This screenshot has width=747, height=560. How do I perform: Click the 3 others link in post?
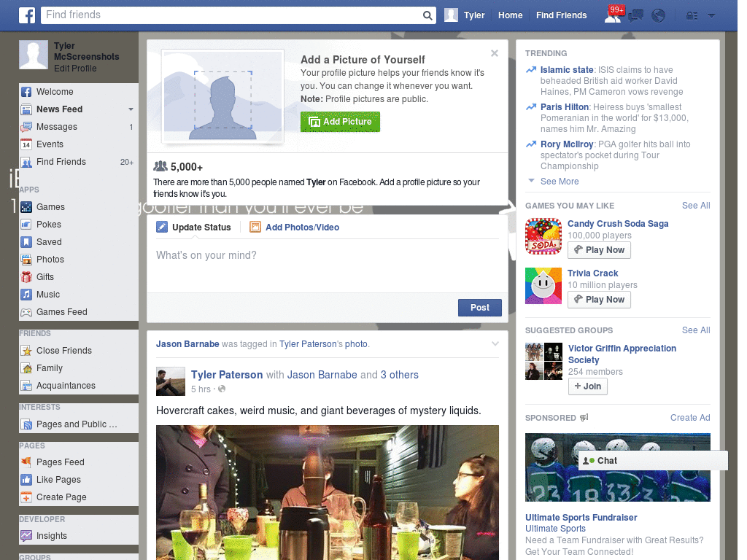399,376
